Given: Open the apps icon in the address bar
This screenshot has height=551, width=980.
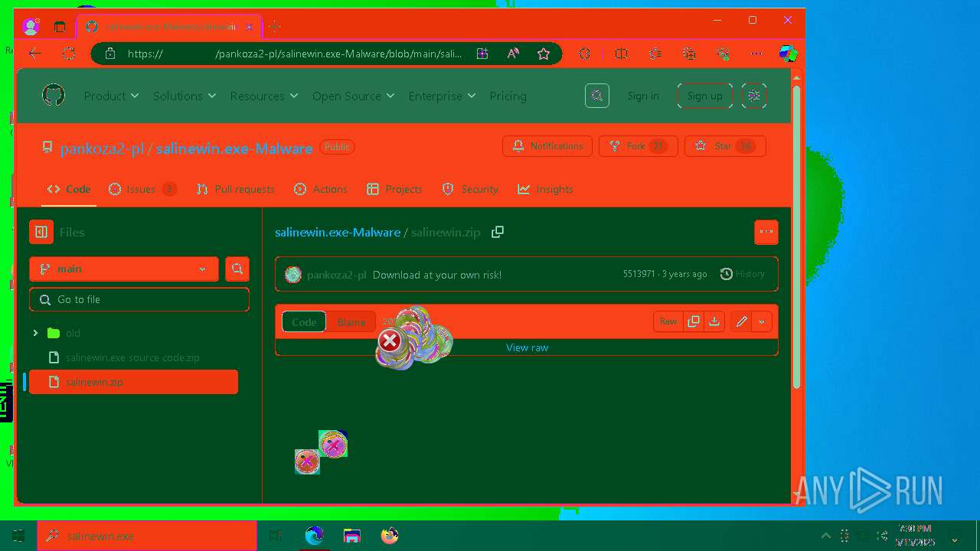Looking at the screenshot, I should tap(482, 54).
